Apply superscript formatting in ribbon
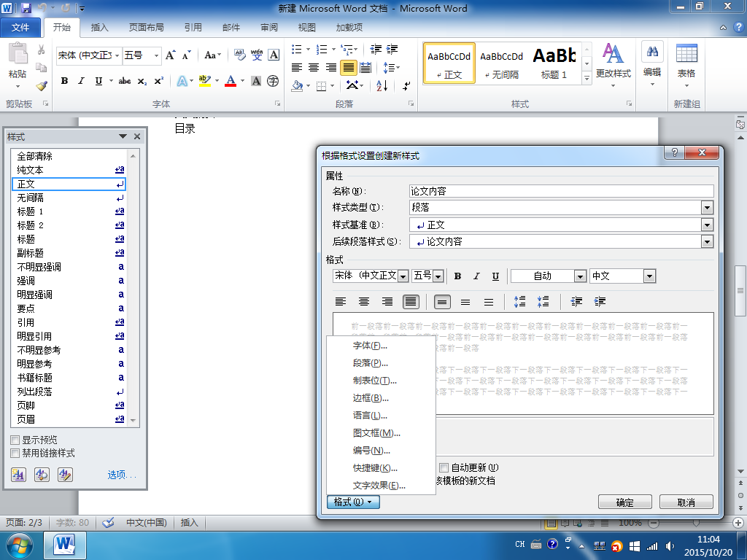 [158, 81]
